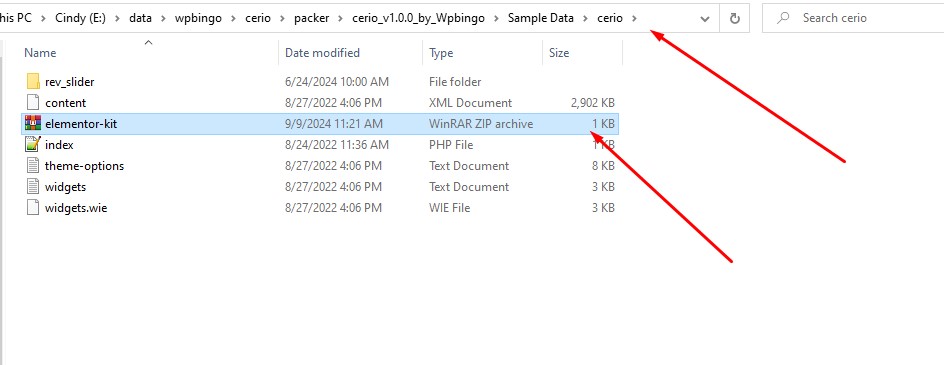Sort files by Name column header

click(40, 53)
